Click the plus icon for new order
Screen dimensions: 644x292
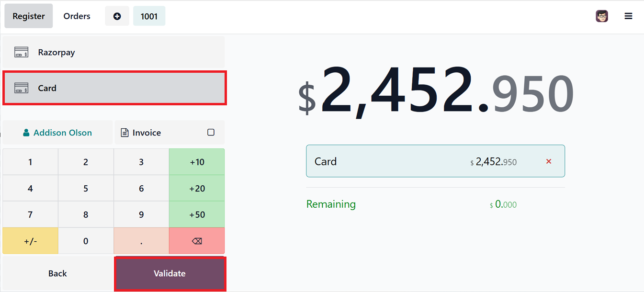(x=117, y=16)
